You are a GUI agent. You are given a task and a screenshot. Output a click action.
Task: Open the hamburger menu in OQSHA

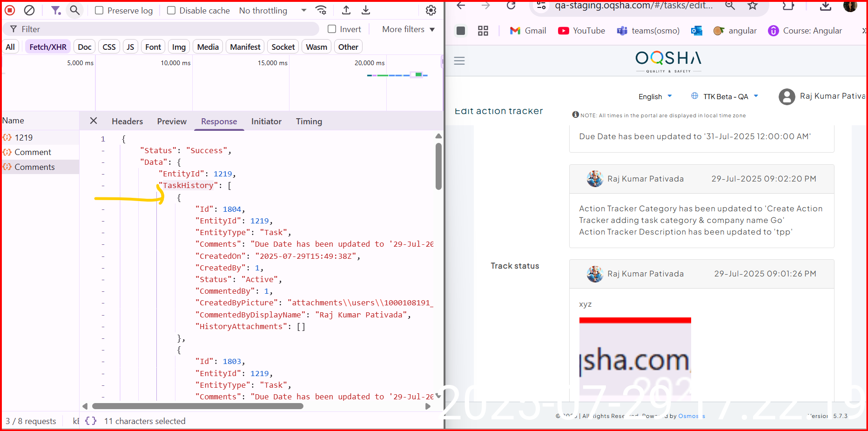click(x=459, y=61)
